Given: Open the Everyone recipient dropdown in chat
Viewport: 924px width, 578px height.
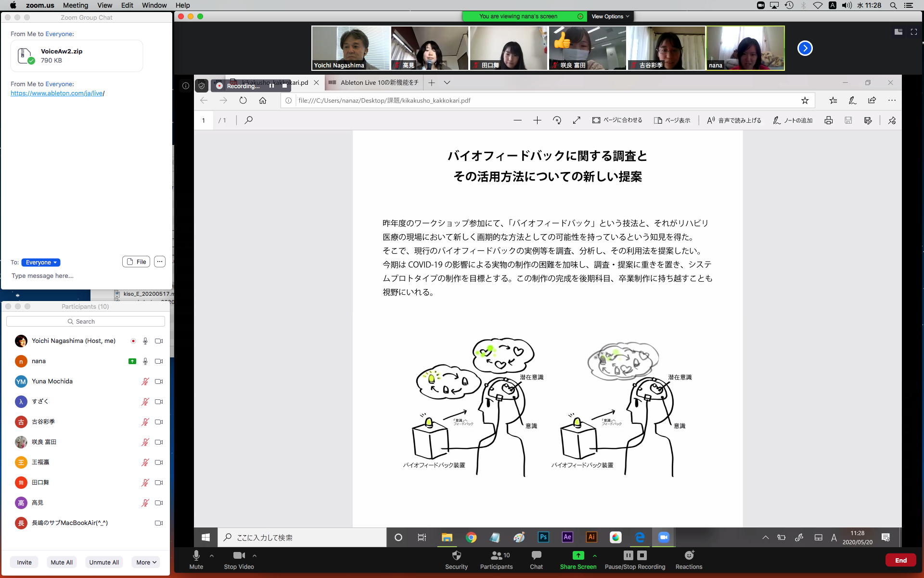Looking at the screenshot, I should 41,263.
